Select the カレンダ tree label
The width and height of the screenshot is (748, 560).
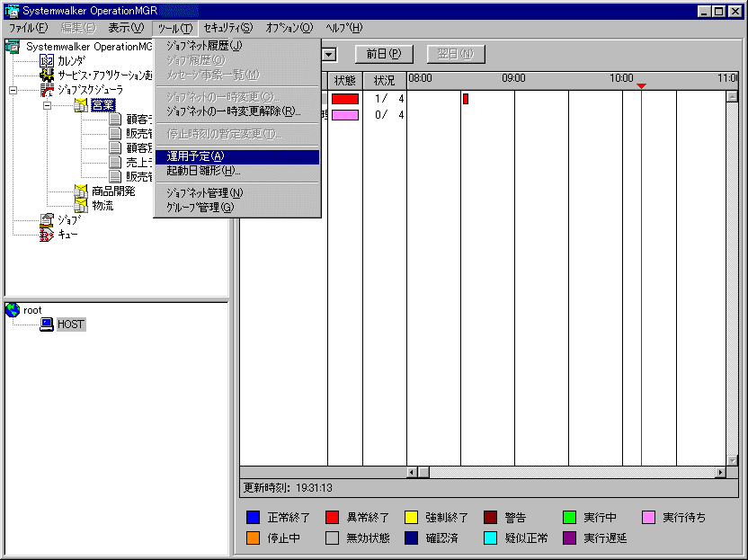(72, 60)
